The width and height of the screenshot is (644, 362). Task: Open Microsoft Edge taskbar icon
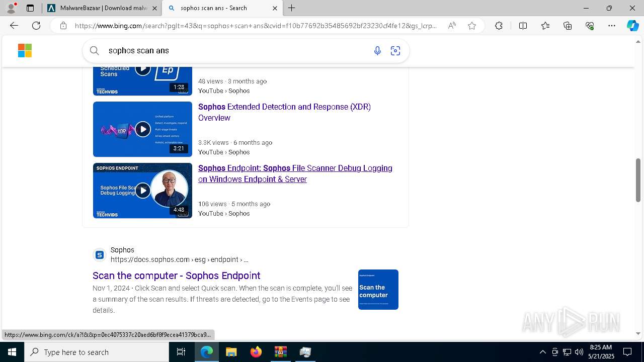click(x=207, y=352)
